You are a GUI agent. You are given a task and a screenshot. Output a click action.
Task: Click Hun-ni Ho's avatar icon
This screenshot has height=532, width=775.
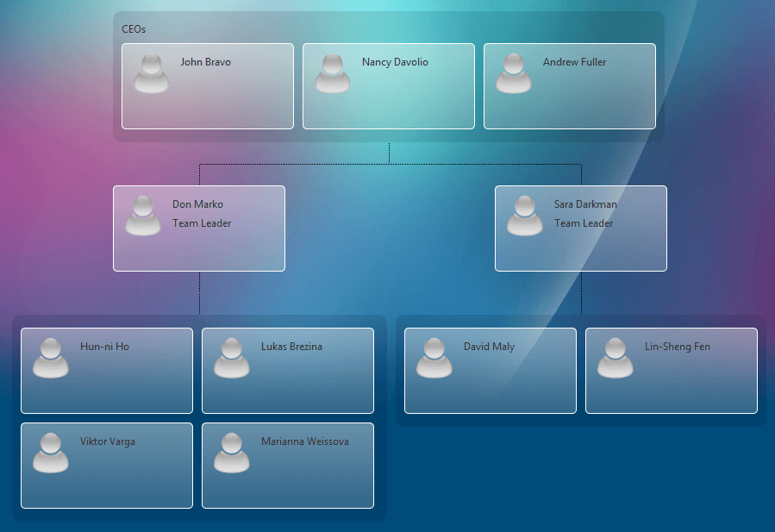(x=50, y=359)
